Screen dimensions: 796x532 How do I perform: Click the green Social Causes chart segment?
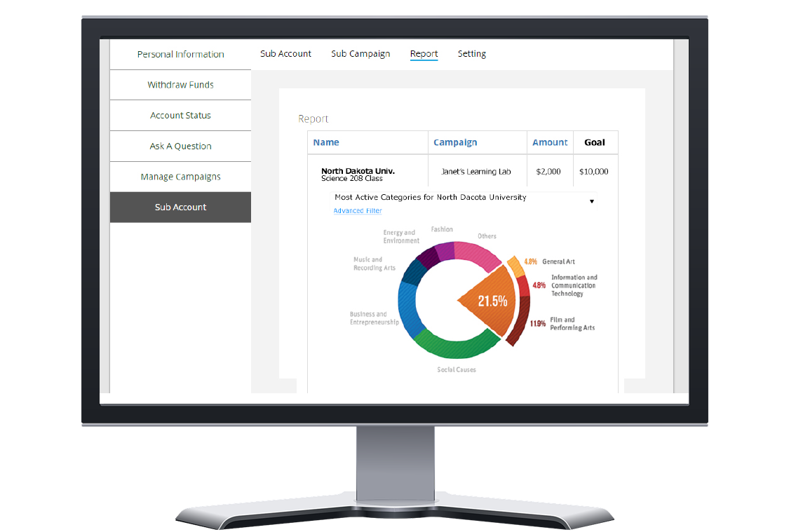tap(456, 344)
